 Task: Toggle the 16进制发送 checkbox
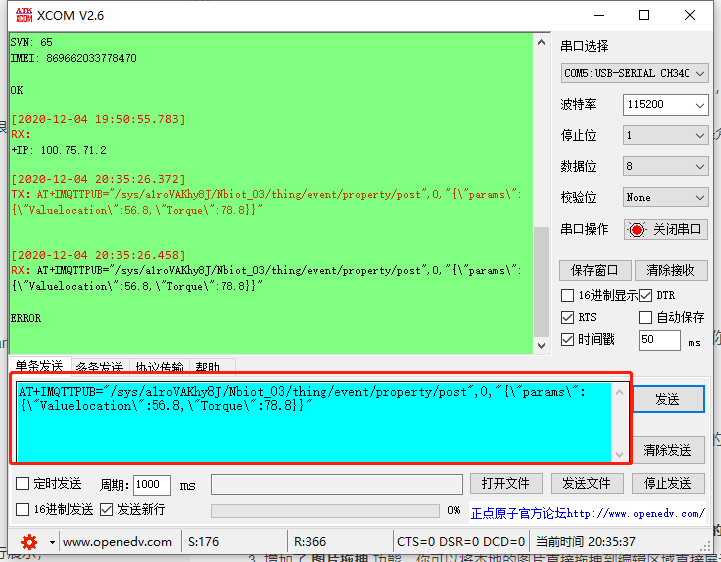click(x=23, y=509)
